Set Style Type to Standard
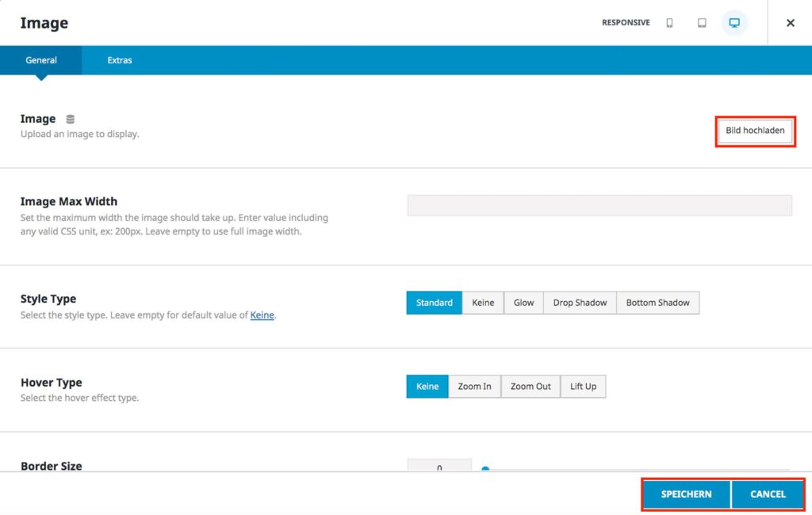812x515 pixels. 434,303
